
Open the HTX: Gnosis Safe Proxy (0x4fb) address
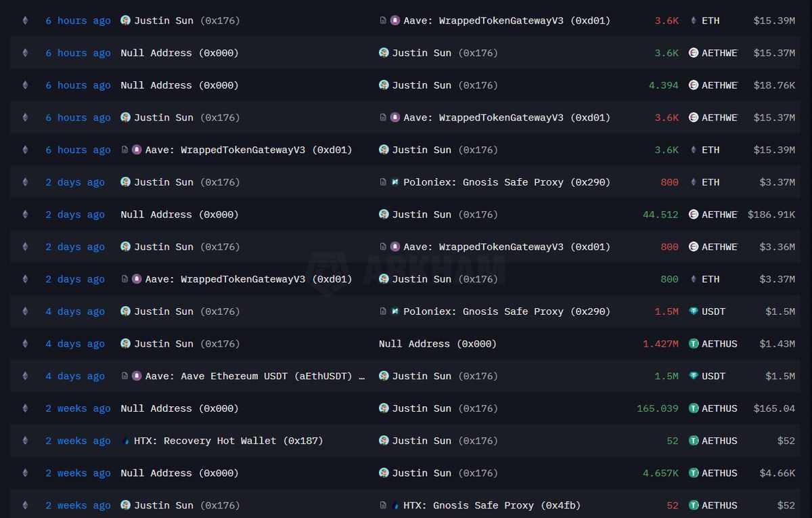[491, 506]
